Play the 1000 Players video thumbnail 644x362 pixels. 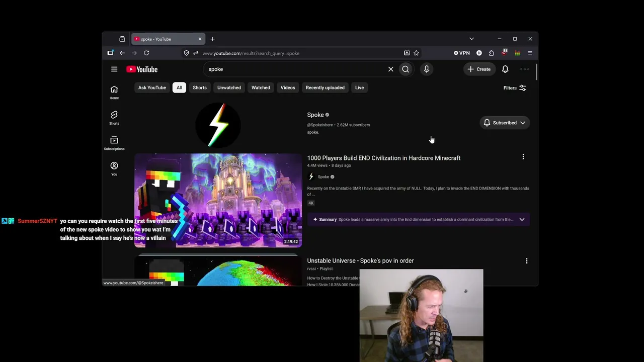(218, 201)
